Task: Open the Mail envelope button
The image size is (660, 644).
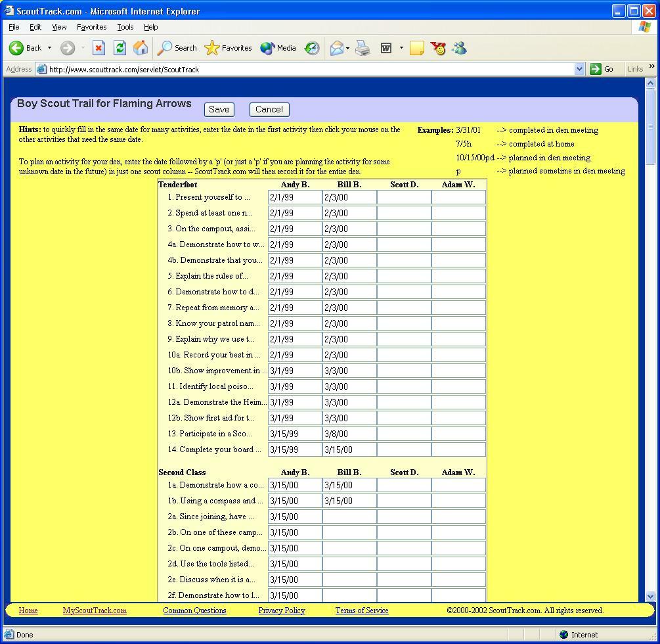Action: point(337,48)
